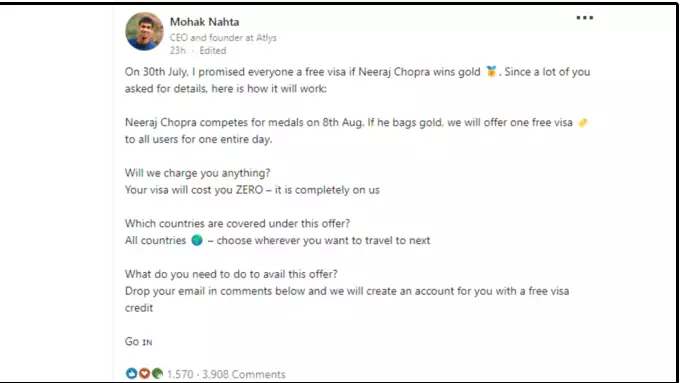680x383 pixels.
Task: Click the yellow ticket emoji
Action: coord(583,123)
